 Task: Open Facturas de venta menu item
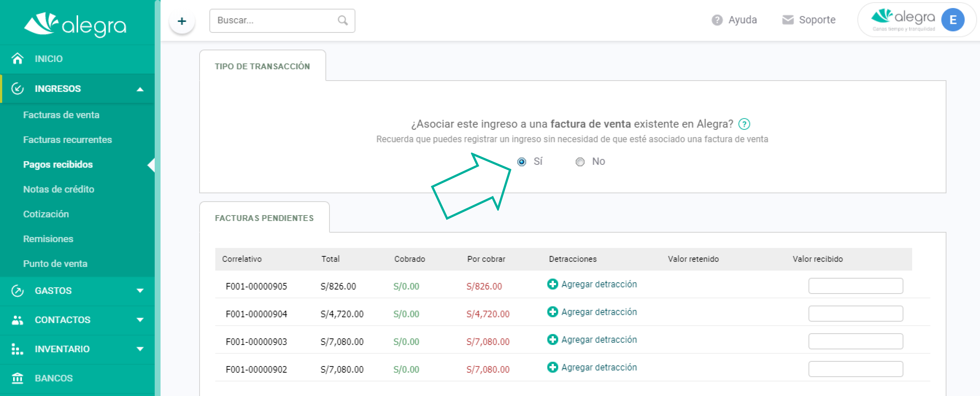click(x=61, y=115)
